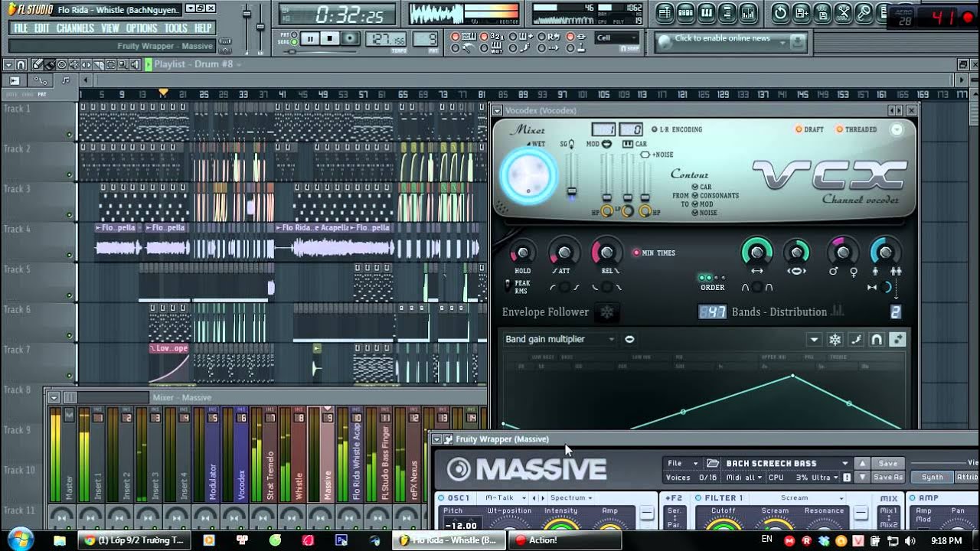Click the mouth icon beside Band gain multiplier
The height and width of the screenshot is (551, 980).
coord(629,339)
